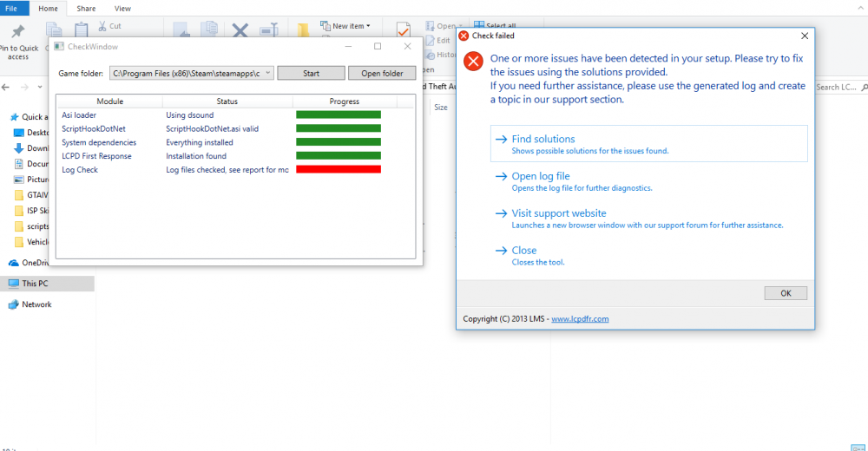
Task: Click the Status column header
Action: (227, 101)
